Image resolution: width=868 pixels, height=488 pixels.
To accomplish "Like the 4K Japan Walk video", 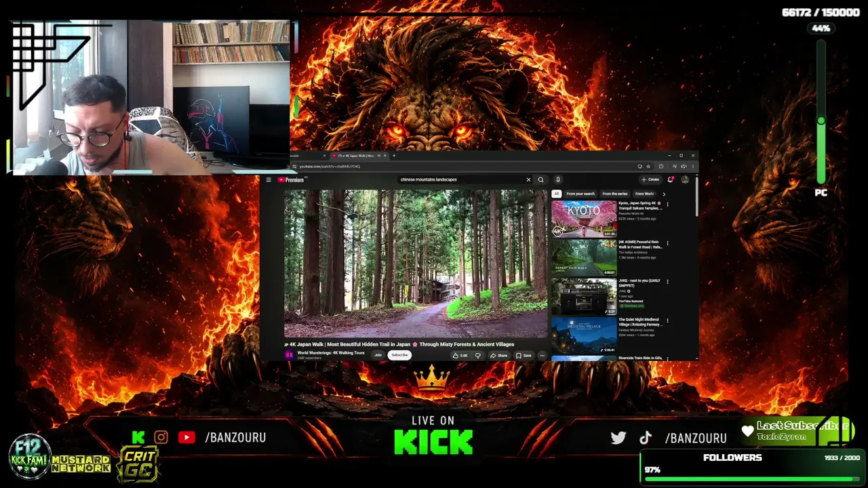I will point(460,355).
